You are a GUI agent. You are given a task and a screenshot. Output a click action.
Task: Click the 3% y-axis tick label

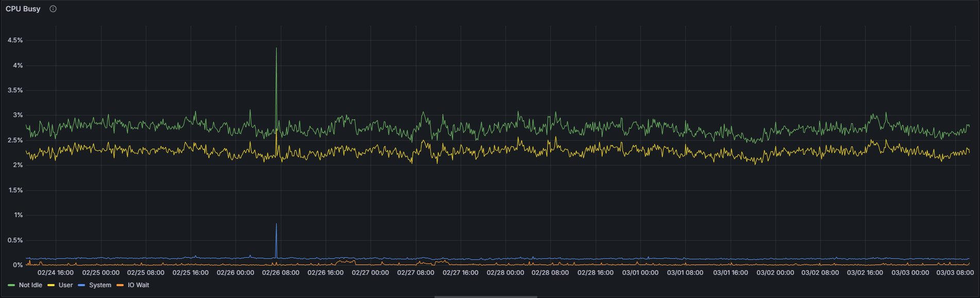(18, 115)
